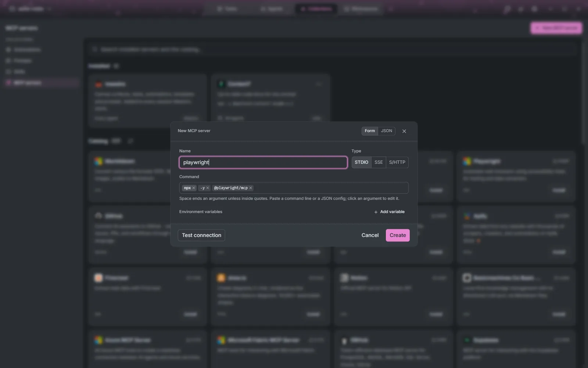
Task: Close the New MCP server dialog
Action: tap(404, 131)
